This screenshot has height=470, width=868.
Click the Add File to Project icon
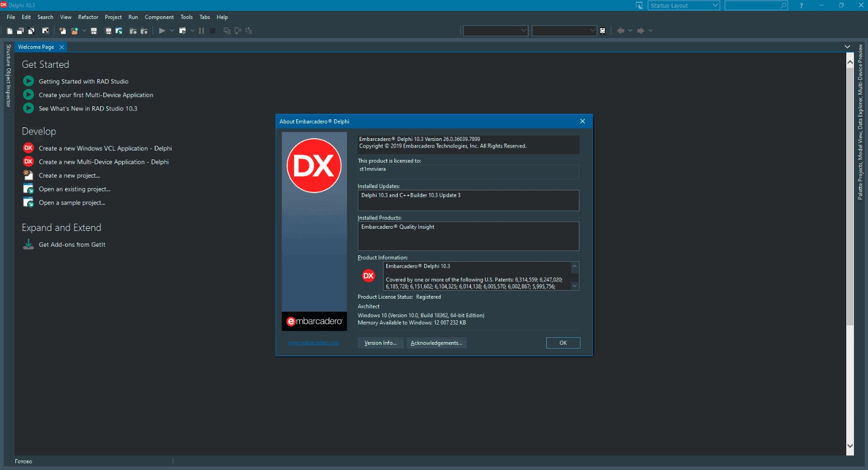133,31
